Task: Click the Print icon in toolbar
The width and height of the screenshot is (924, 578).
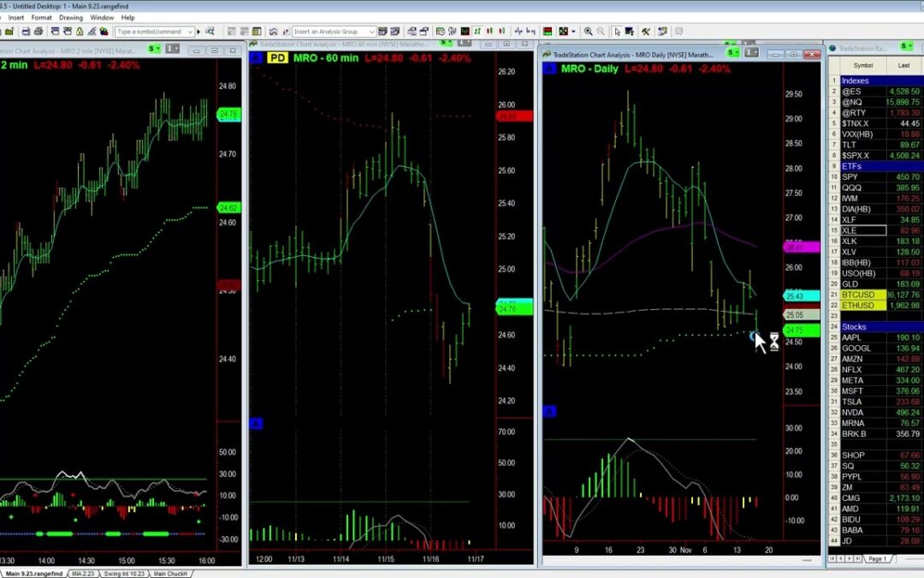Action: pos(38,32)
